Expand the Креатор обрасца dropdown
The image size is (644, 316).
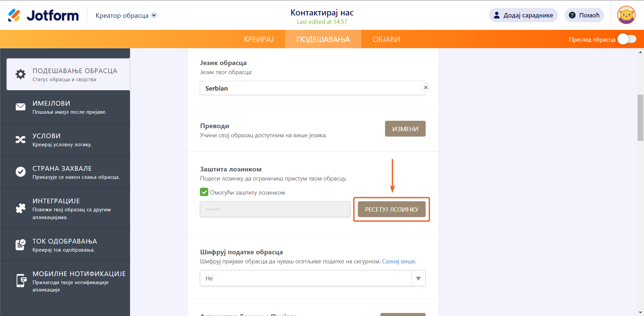(154, 15)
